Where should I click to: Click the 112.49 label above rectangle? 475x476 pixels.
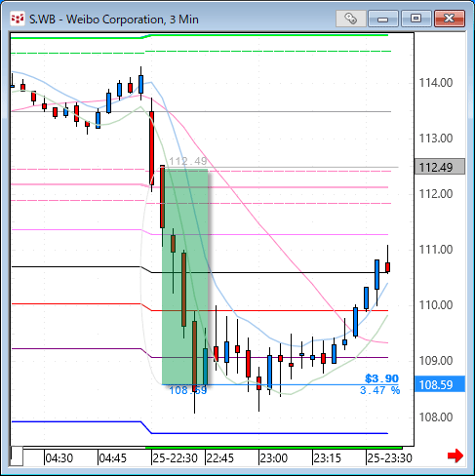[x=188, y=161]
